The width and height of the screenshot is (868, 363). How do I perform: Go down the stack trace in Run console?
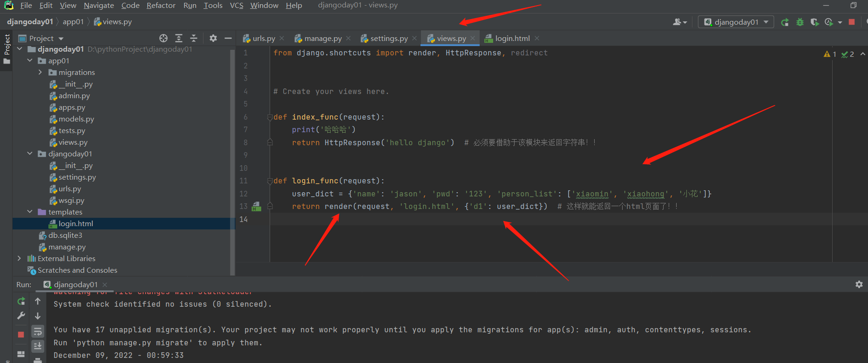point(38,316)
